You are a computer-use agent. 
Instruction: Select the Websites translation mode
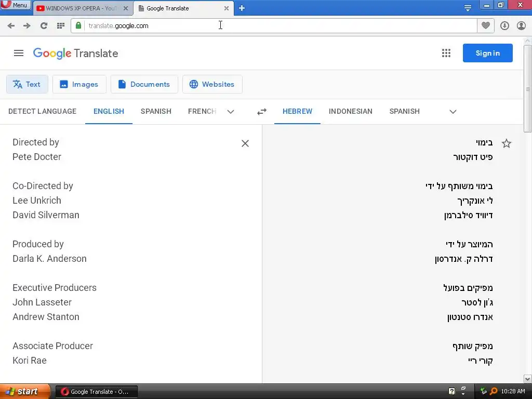(212, 84)
